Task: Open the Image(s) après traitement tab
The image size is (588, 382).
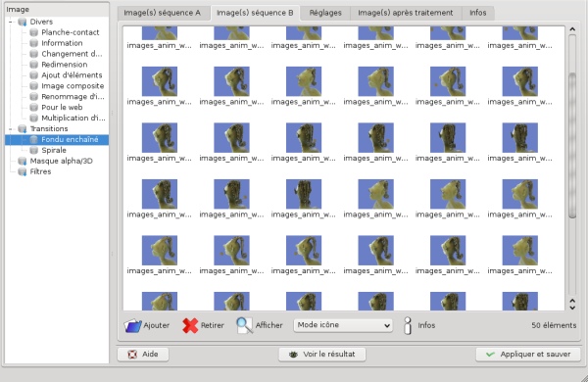Action: [x=406, y=13]
